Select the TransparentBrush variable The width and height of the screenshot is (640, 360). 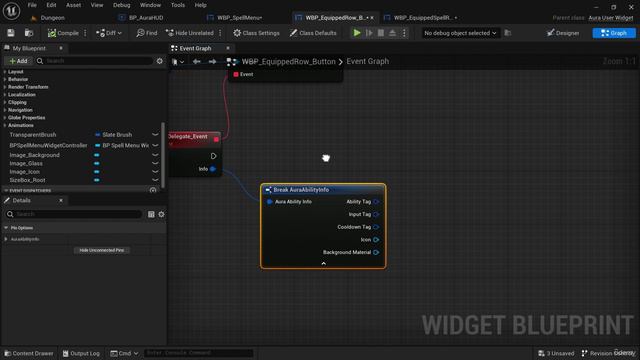tap(33, 135)
